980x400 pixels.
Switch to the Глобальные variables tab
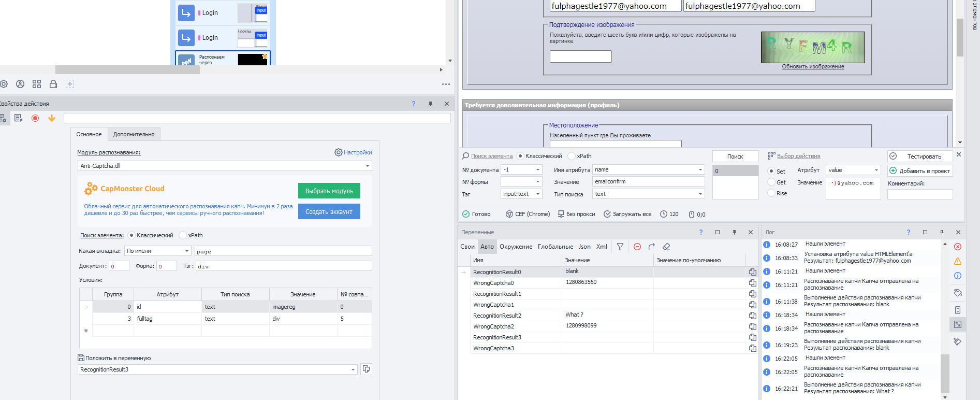555,247
